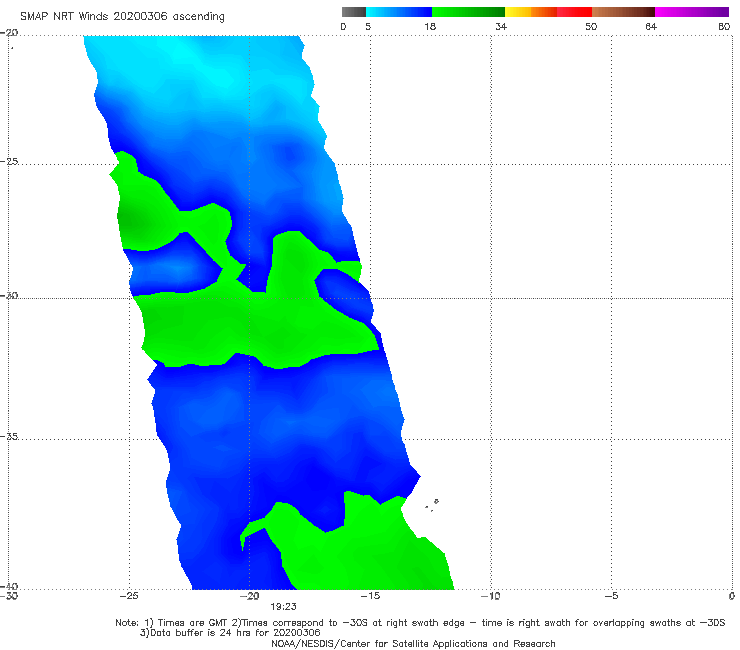This screenshot has width=740, height=650.
Task: Pick the orange segment of the color bar
Action: (x=544, y=12)
